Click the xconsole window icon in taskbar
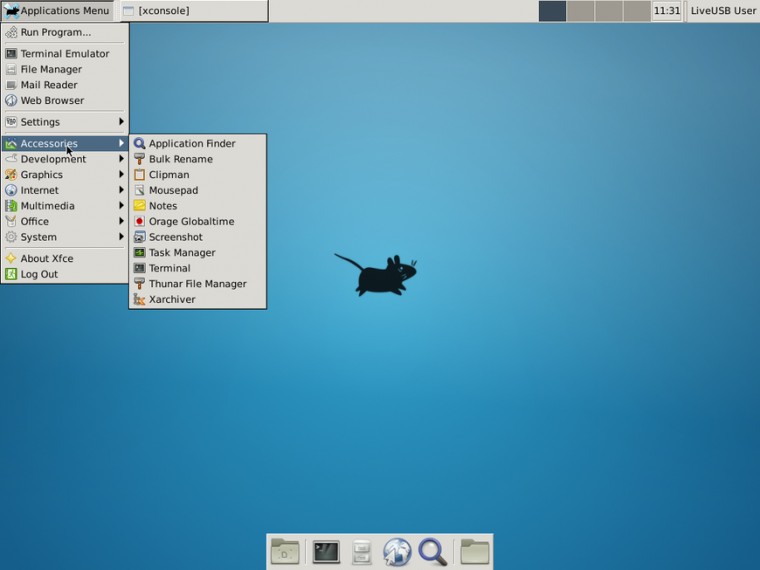 pos(128,11)
